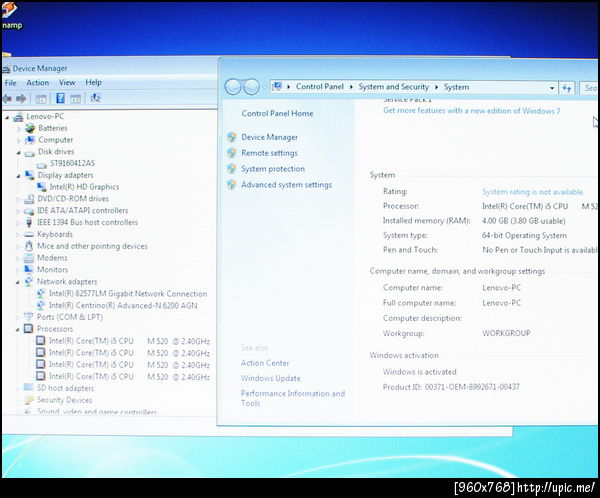The image size is (600, 498).
Task: Select the IDE ATA/ATAPI controllers icon
Action: [29, 211]
